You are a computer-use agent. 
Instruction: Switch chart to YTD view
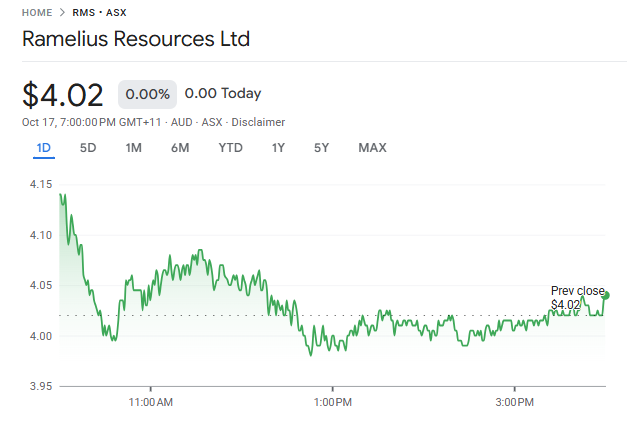tap(230, 148)
